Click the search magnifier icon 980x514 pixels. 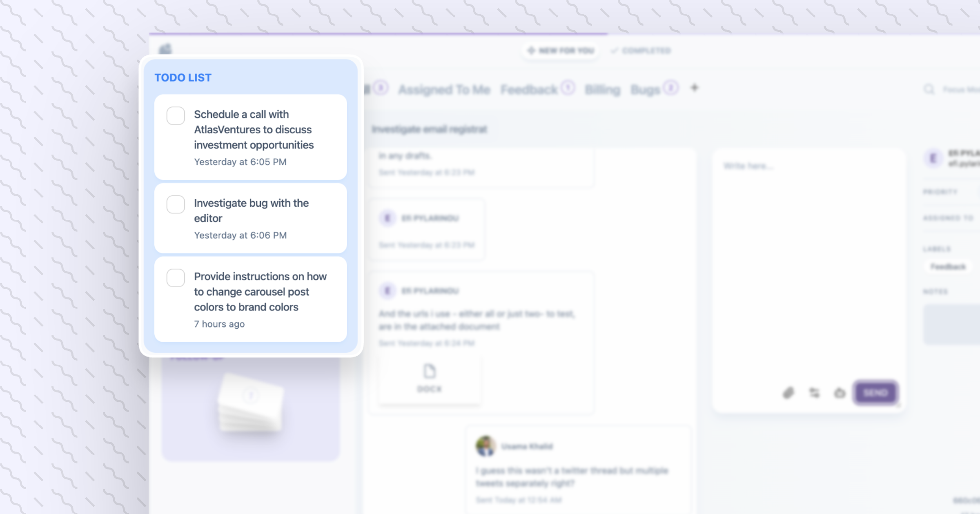pyautogui.click(x=929, y=89)
